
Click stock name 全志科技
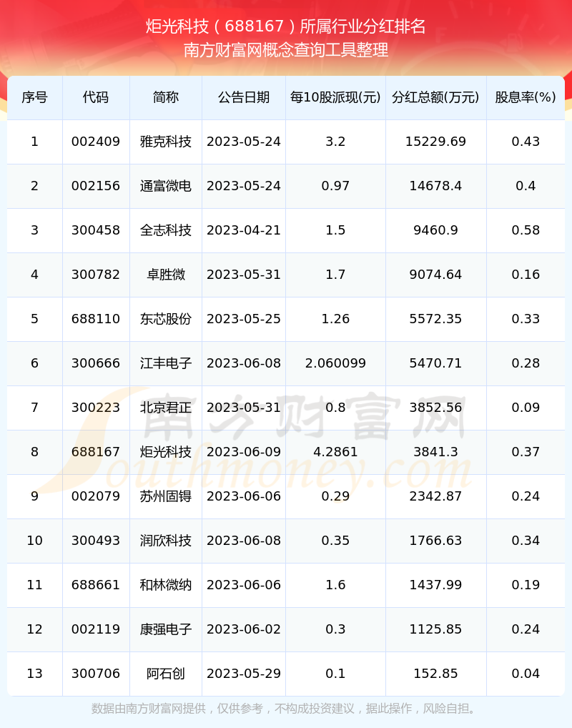pyautogui.click(x=166, y=230)
